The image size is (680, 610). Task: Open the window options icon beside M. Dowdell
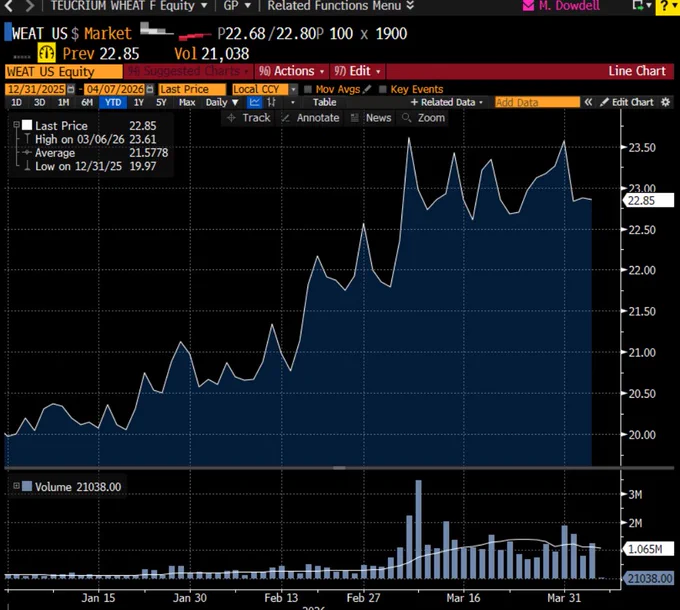(642, 5)
